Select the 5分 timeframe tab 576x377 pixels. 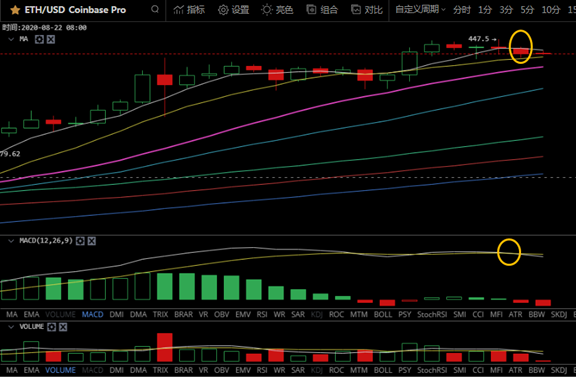click(x=527, y=10)
